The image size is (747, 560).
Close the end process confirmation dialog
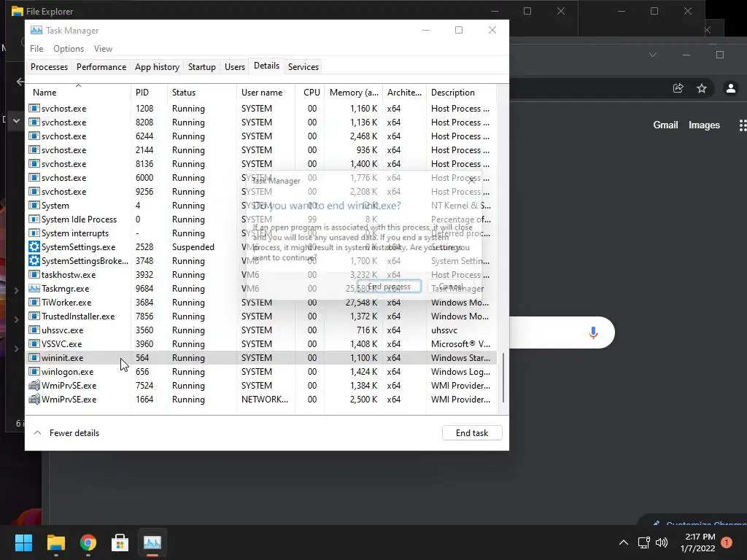tap(471, 180)
